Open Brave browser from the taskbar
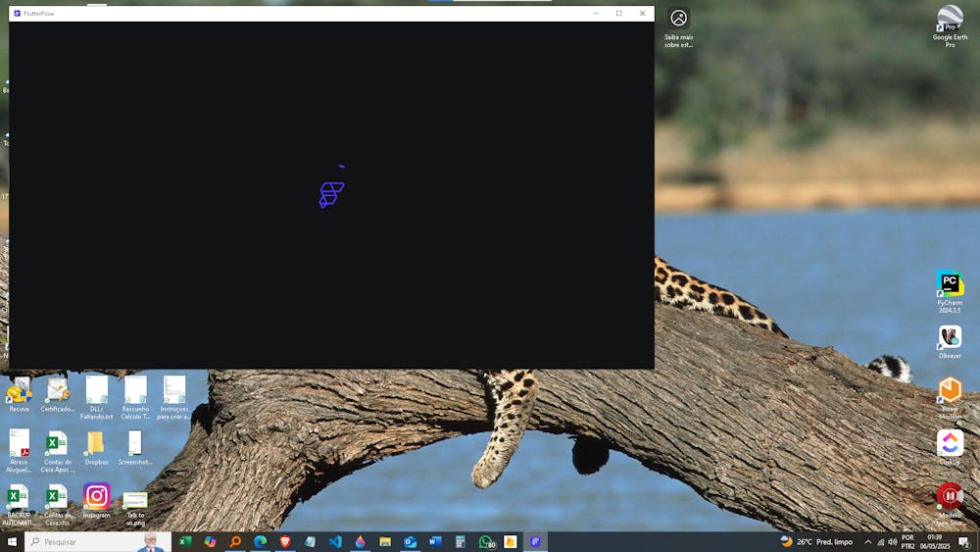This screenshot has width=980, height=552. (x=285, y=541)
